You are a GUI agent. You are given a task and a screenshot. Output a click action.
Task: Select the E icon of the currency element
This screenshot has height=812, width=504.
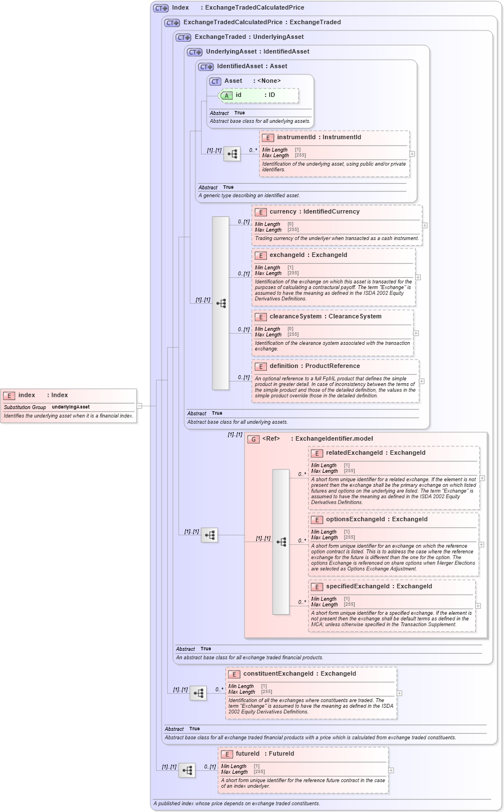261,212
